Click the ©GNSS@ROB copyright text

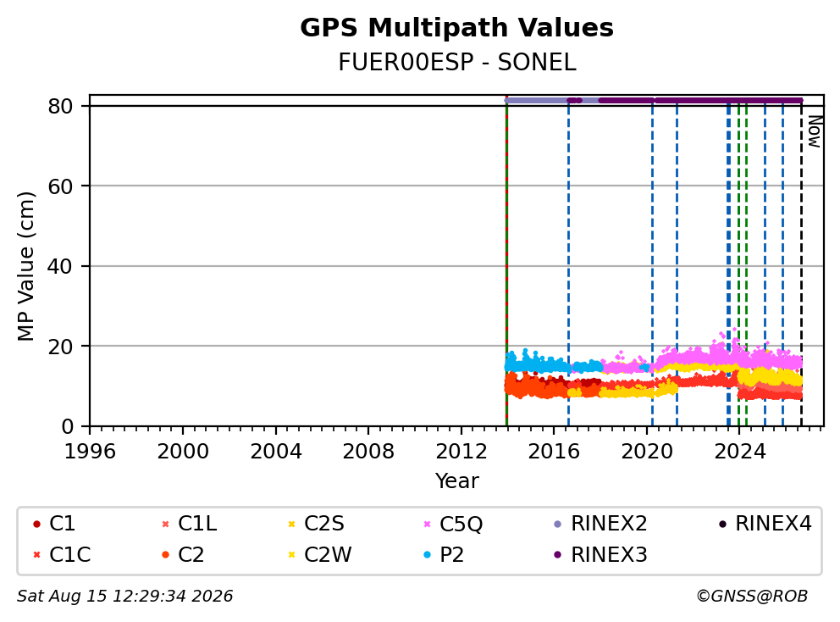[752, 597]
